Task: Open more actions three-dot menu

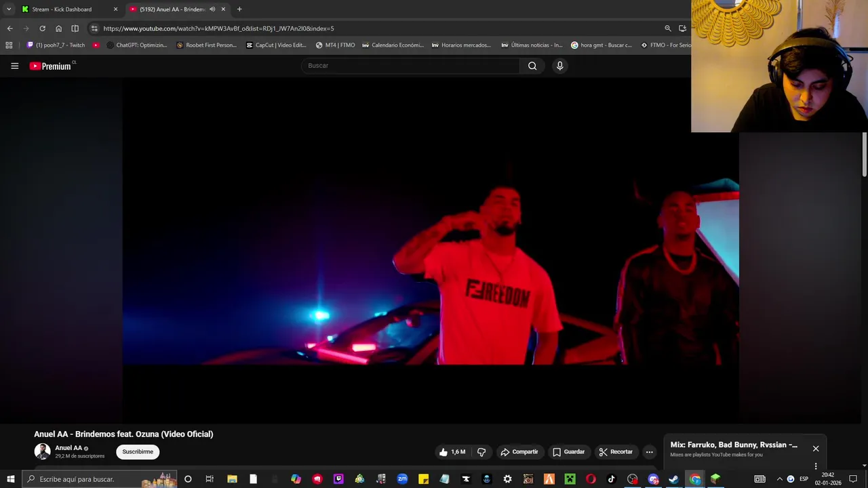Action: pos(649,452)
